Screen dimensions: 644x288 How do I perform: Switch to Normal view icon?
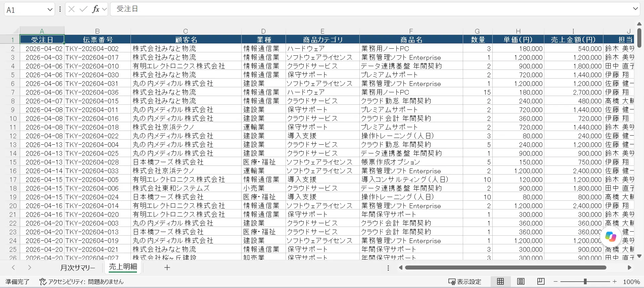(x=500, y=282)
